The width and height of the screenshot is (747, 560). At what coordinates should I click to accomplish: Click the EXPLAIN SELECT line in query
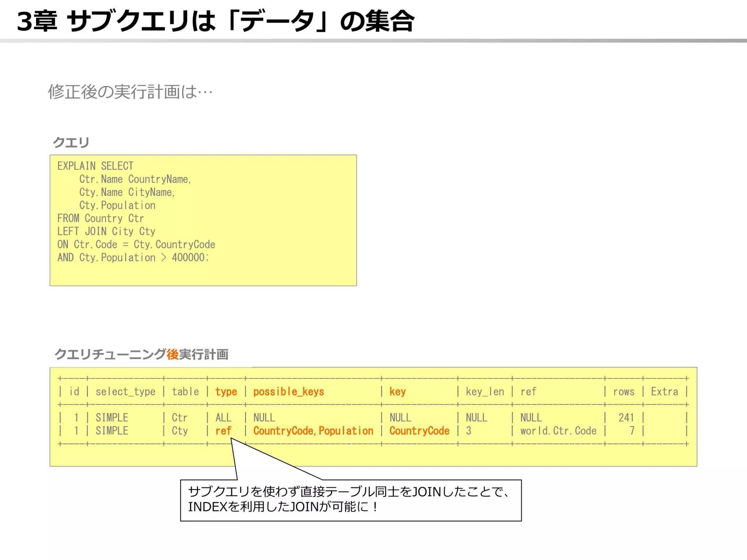point(95,166)
